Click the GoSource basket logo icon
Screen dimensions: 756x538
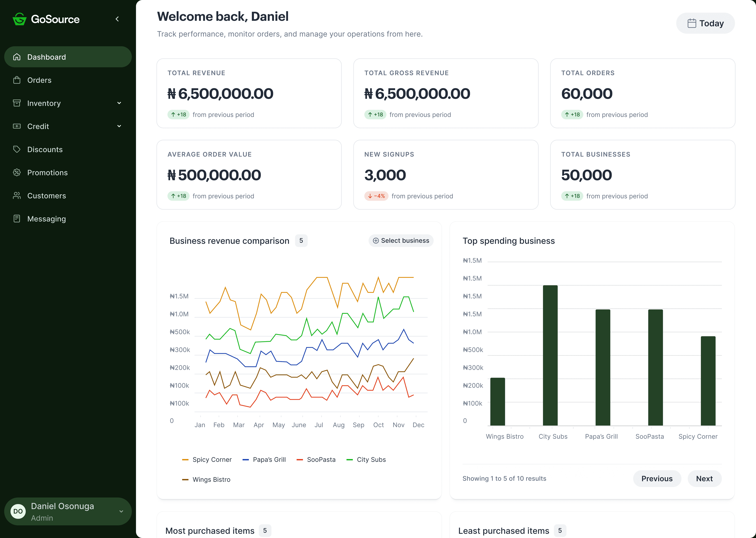19,19
